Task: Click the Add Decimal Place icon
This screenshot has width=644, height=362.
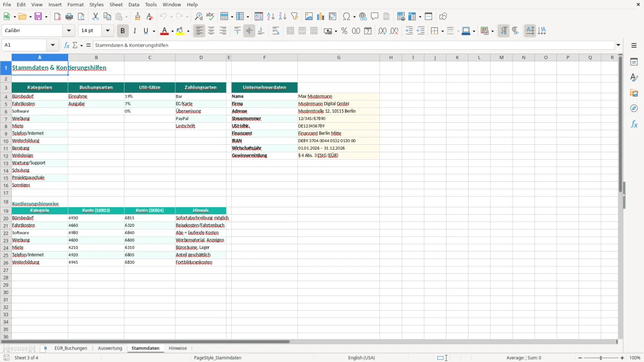Action: tap(382, 31)
